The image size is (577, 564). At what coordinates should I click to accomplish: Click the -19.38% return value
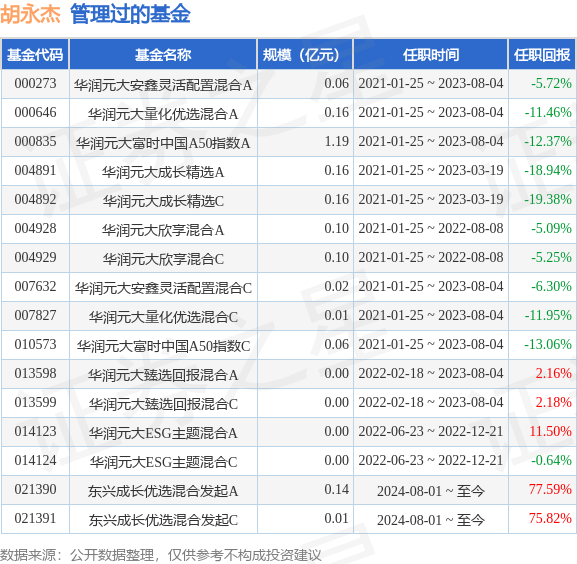coord(548,199)
